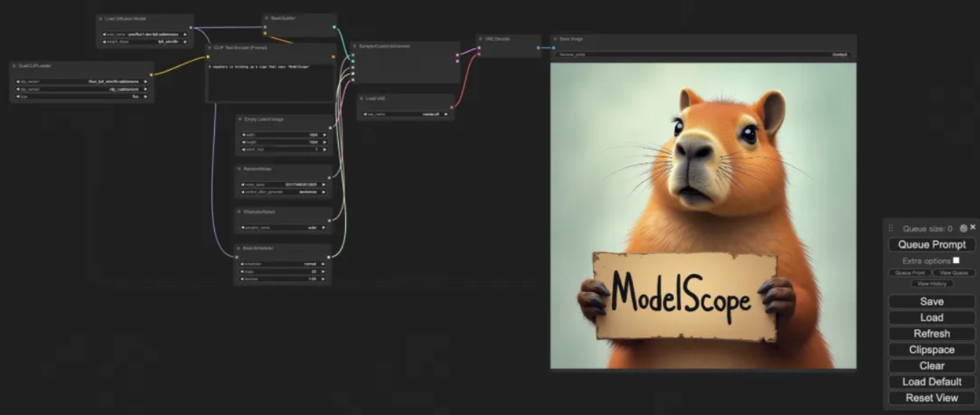Click the Empty Latent Image pink output socket

pyautogui.click(x=330, y=127)
